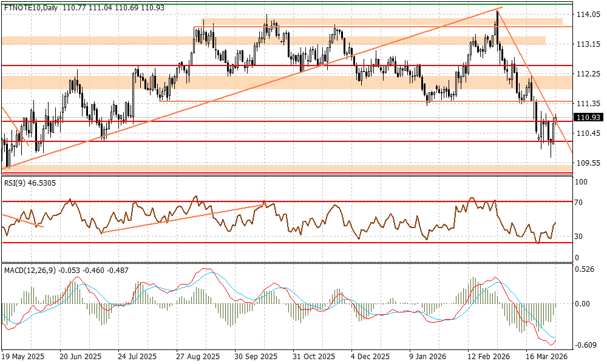This screenshot has height=364, width=607.
Task: Select the orange zone near 109.55
Action: point(285,167)
